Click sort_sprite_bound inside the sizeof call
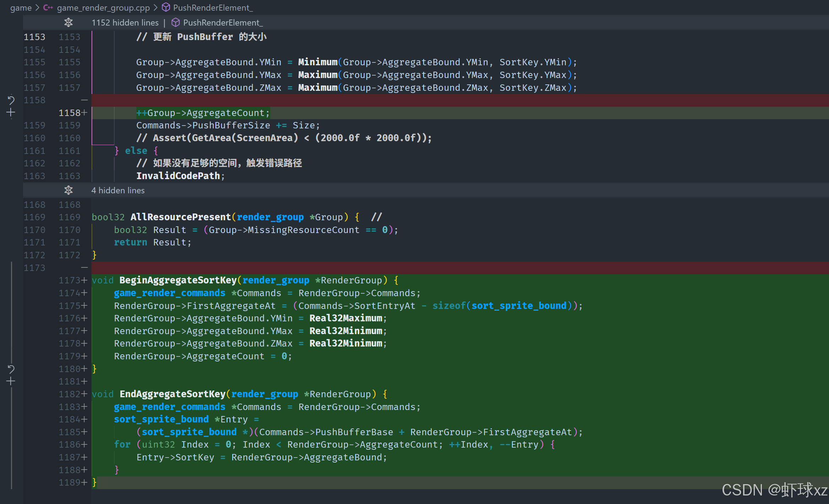The image size is (829, 504). (518, 306)
